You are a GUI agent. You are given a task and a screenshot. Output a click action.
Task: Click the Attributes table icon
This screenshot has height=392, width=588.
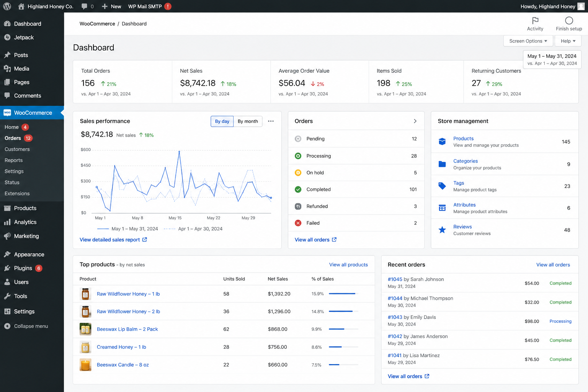[x=442, y=208]
